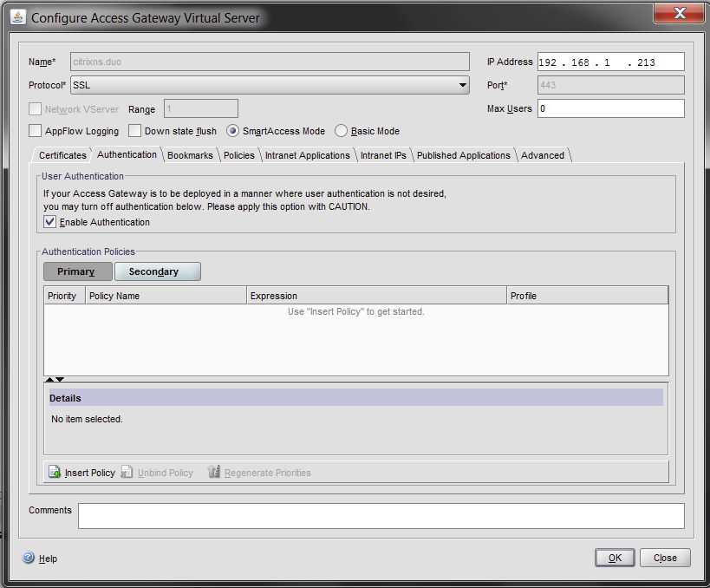710x588 pixels.
Task: Switch to the Certificates tab
Action: point(62,155)
